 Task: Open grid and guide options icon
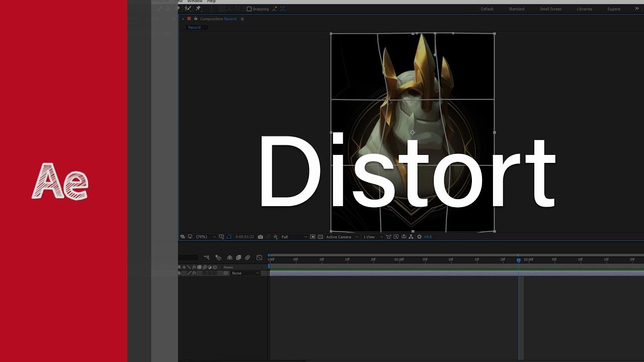click(221, 237)
